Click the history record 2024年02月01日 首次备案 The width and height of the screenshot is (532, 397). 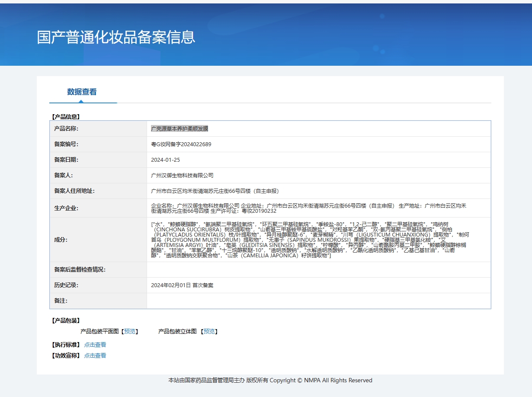click(182, 285)
